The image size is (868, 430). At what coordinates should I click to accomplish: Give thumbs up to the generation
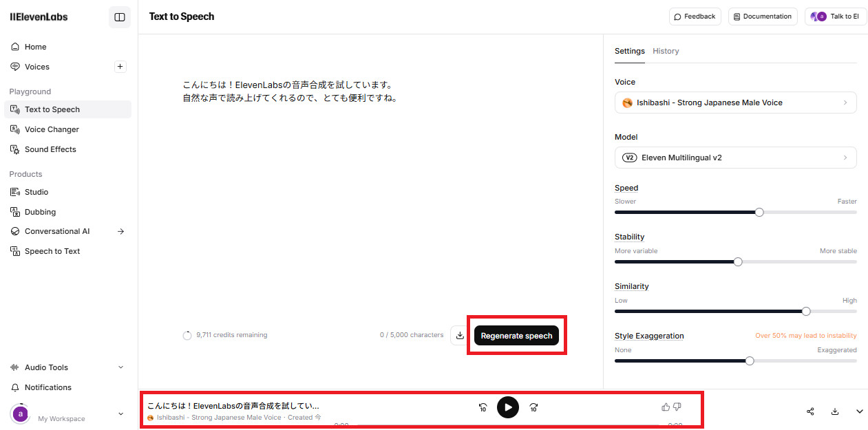[666, 407]
